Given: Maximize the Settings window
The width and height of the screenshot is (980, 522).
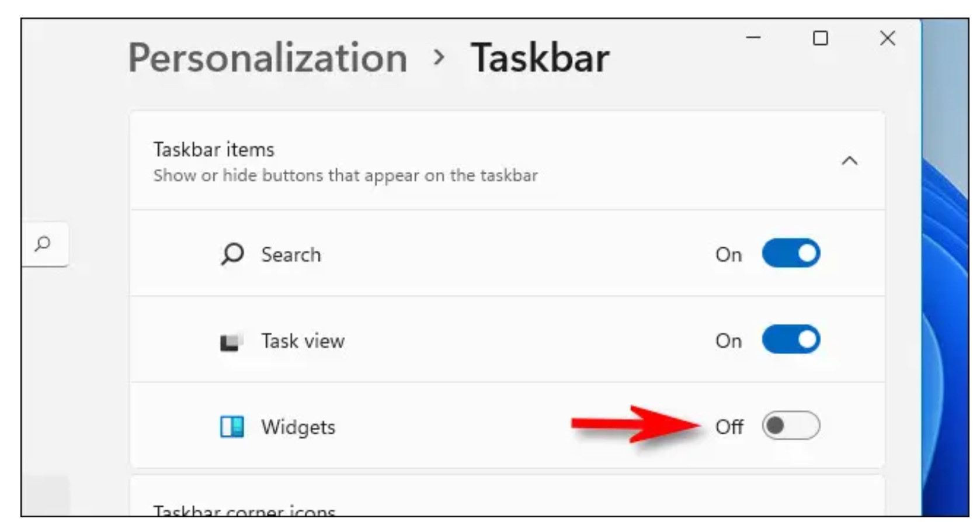Looking at the screenshot, I should point(821,39).
